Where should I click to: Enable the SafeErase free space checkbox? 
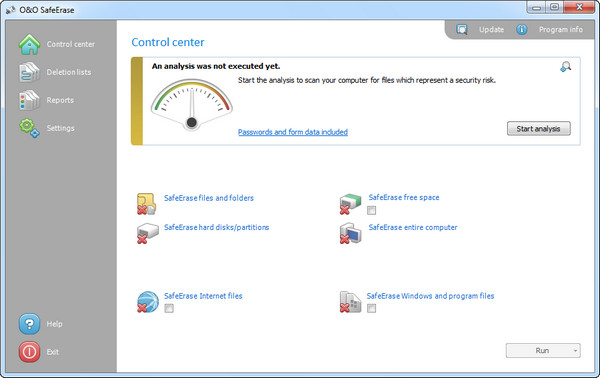point(371,210)
